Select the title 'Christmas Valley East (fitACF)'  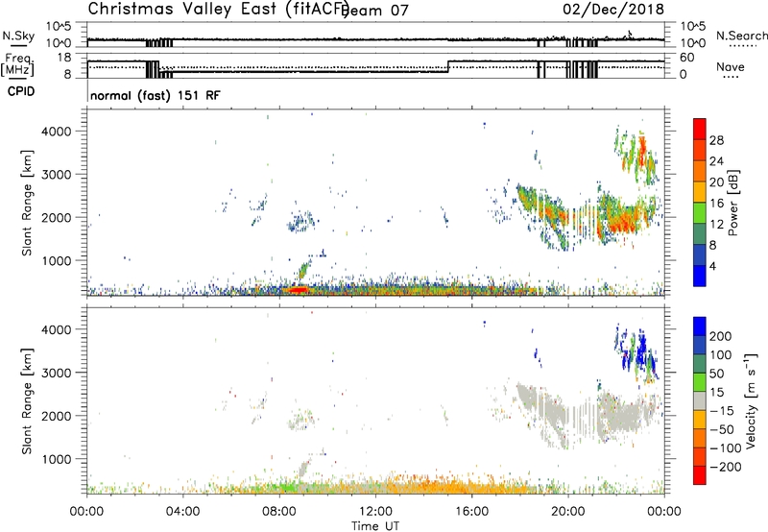point(218,9)
